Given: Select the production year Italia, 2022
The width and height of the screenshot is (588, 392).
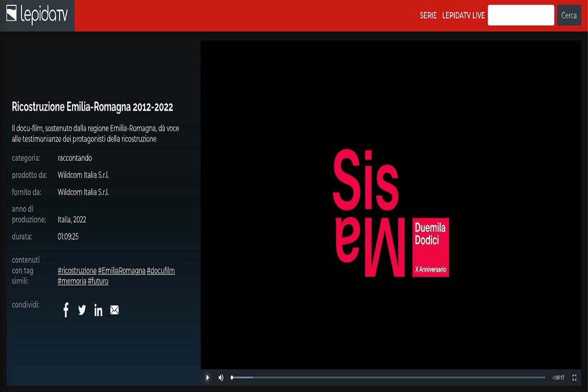Looking at the screenshot, I should click(x=72, y=220).
